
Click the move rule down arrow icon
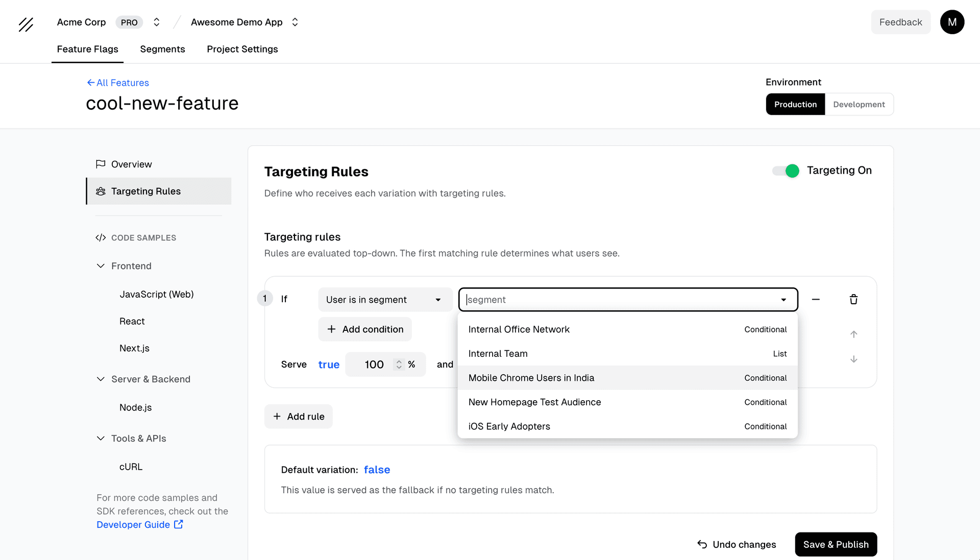(853, 359)
